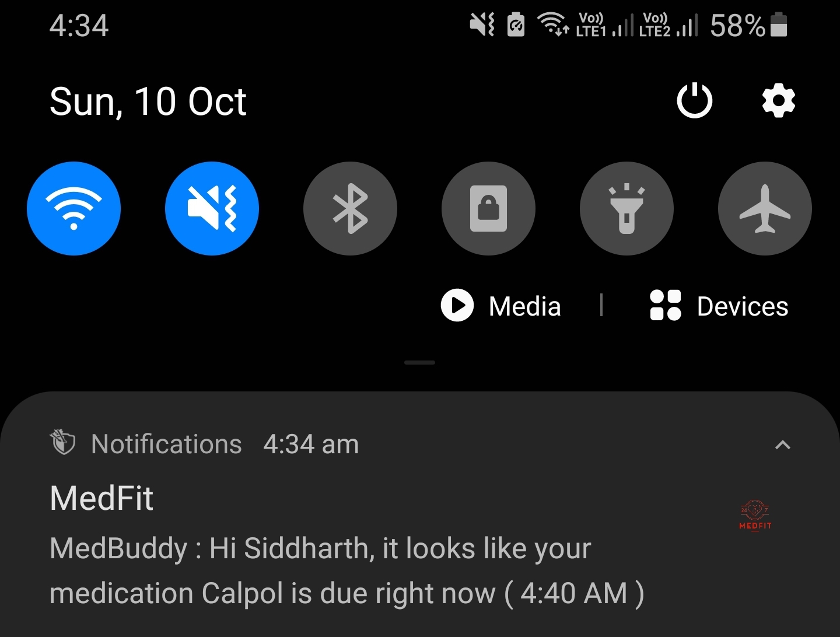
Task: Tap the notification app shield icon
Action: coord(62,442)
